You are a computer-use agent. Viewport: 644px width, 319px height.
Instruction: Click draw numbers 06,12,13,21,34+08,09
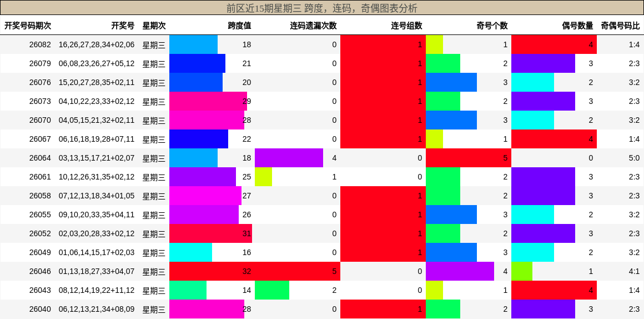point(97,309)
